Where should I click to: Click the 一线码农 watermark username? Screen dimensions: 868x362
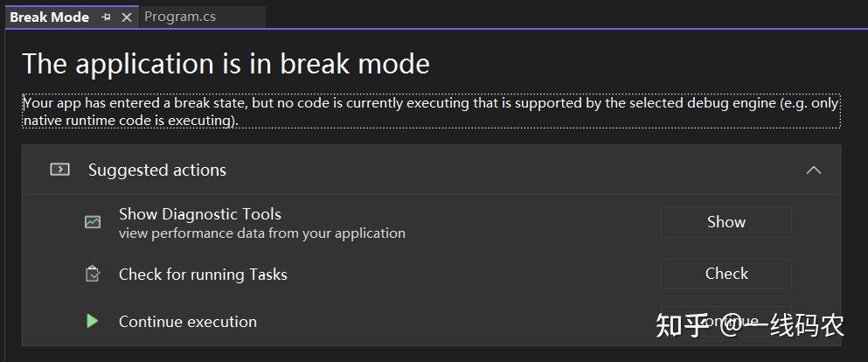[x=794, y=325]
